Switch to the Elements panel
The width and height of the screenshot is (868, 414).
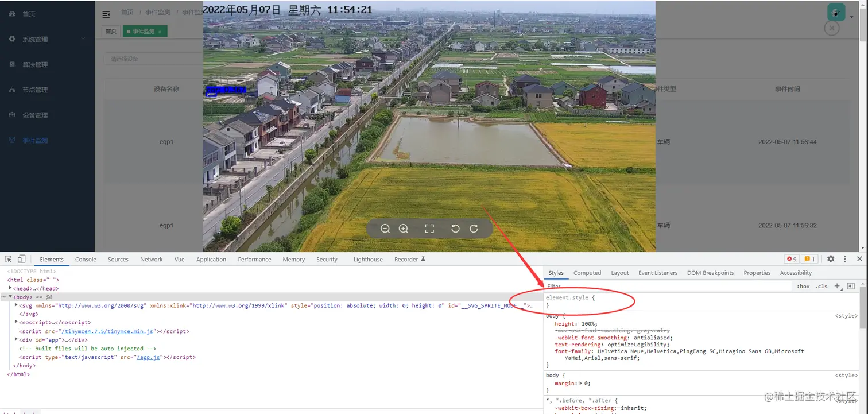click(x=52, y=260)
